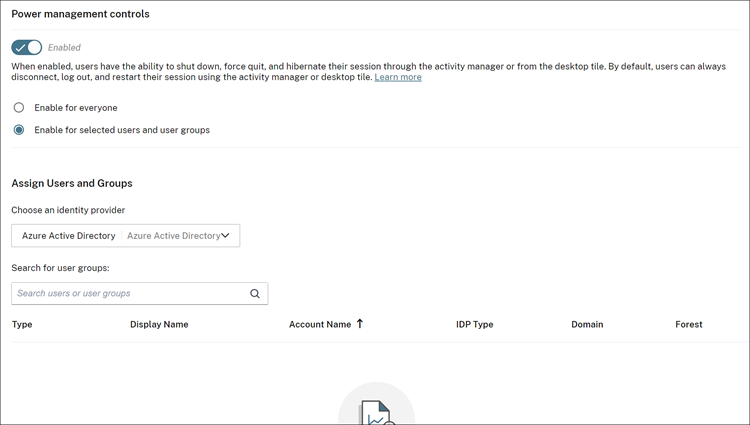Sort by the Display Name column header

[x=159, y=324]
